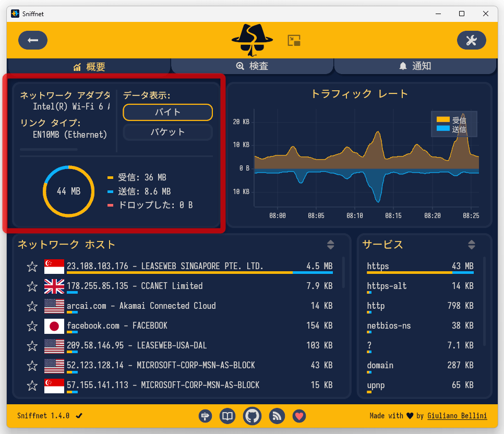Select the domain service row
This screenshot has width=504, height=434.
click(420, 366)
